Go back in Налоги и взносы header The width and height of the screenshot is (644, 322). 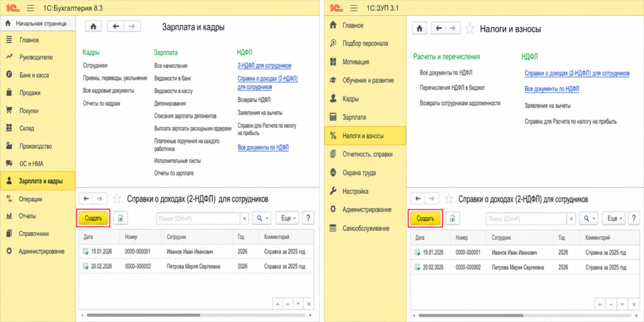[438, 28]
